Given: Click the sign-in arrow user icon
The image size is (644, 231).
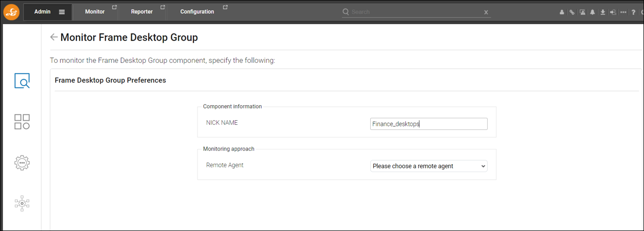Looking at the screenshot, I should pyautogui.click(x=613, y=12).
